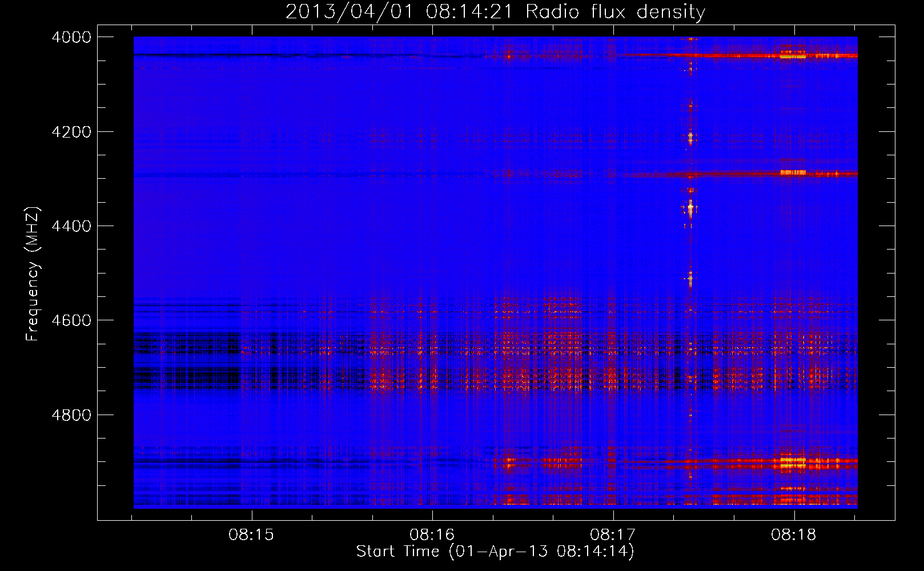Click the 'Frequency (MHZ)' y-axis label
Image resolution: width=924 pixels, height=571 pixels.
[33, 274]
